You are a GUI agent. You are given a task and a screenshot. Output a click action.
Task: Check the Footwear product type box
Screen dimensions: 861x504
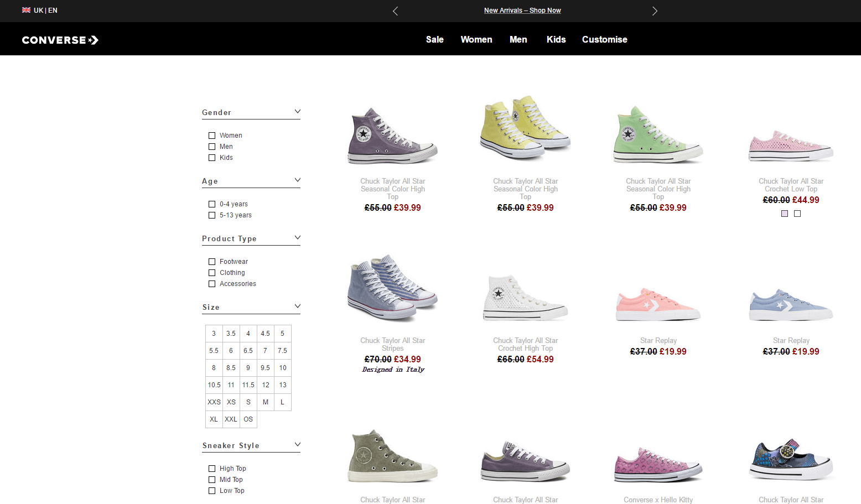(212, 262)
